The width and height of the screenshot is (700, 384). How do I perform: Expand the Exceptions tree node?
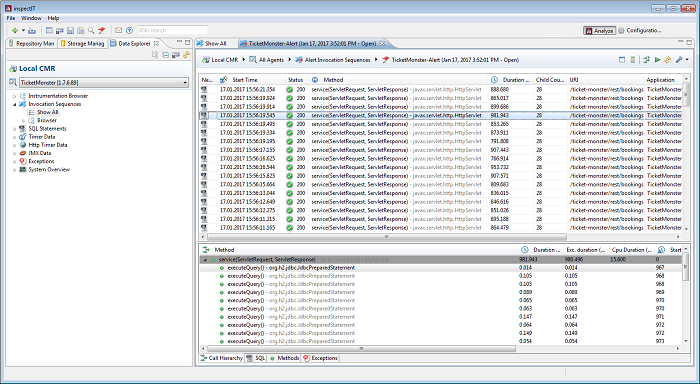pyautogui.click(x=14, y=161)
